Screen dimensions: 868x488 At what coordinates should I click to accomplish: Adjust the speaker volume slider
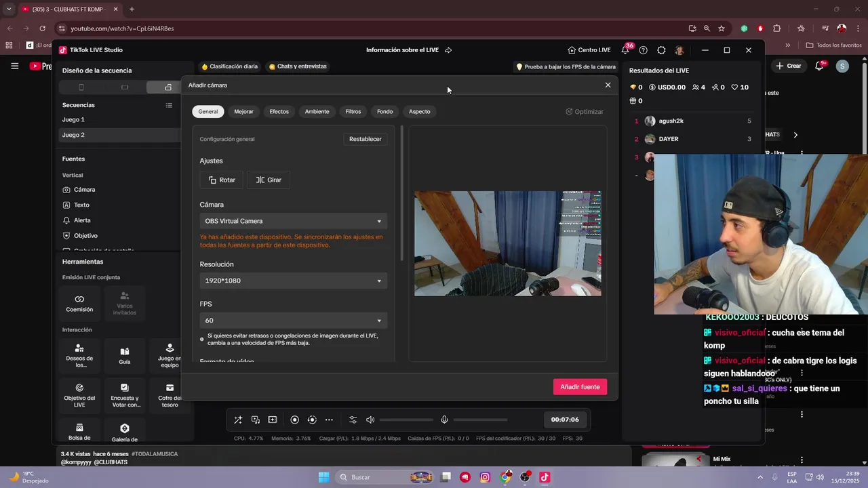click(x=406, y=420)
